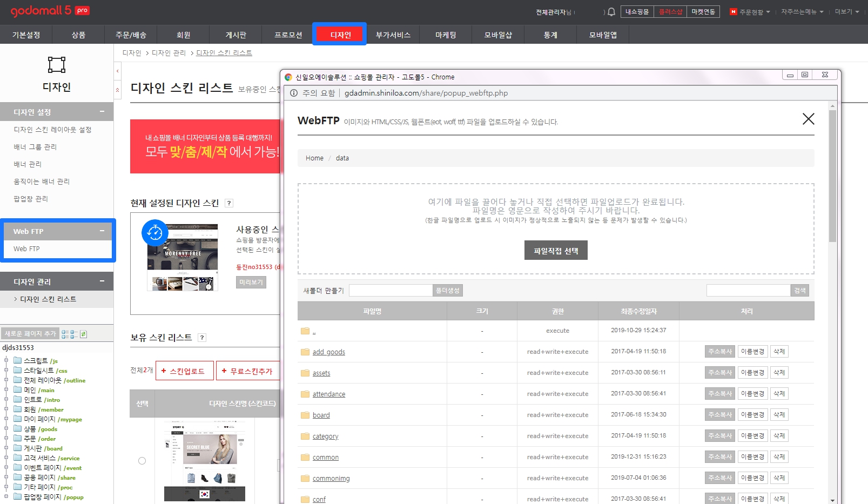Open the 자주쓰는메뉴 dropdown
The image size is (868, 504).
pyautogui.click(x=802, y=12)
